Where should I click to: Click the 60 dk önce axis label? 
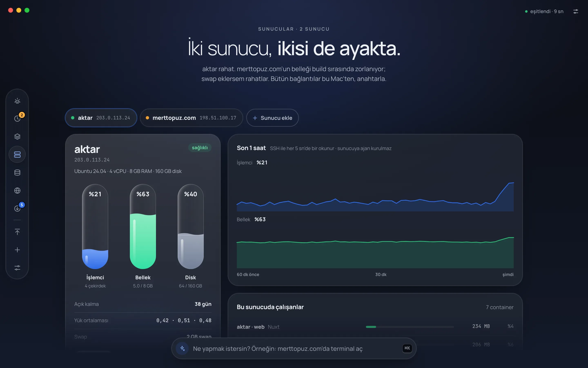point(248,275)
